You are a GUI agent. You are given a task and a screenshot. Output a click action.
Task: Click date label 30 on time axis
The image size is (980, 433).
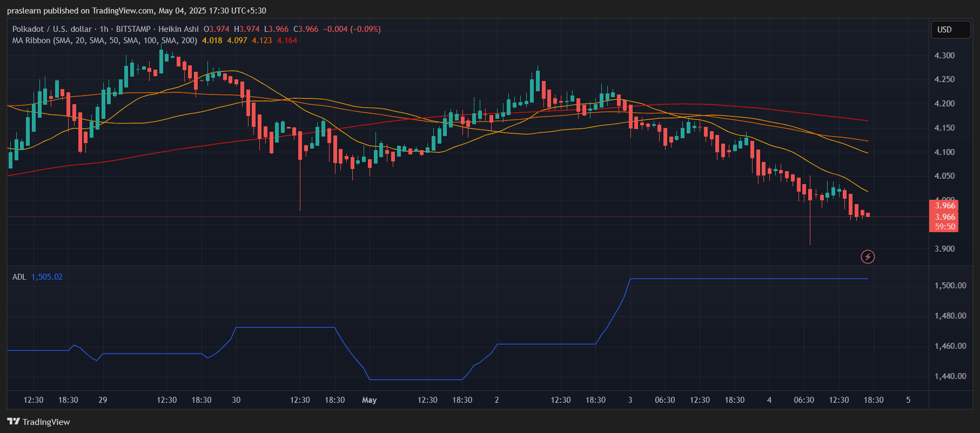236,400
